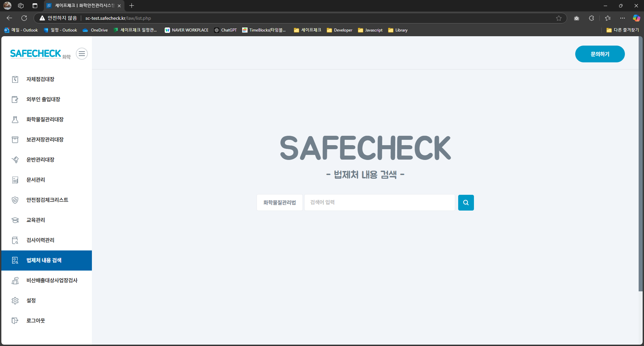Close the 세이프체크 browser tab
Viewport: 644px width, 346px height.
[119, 6]
